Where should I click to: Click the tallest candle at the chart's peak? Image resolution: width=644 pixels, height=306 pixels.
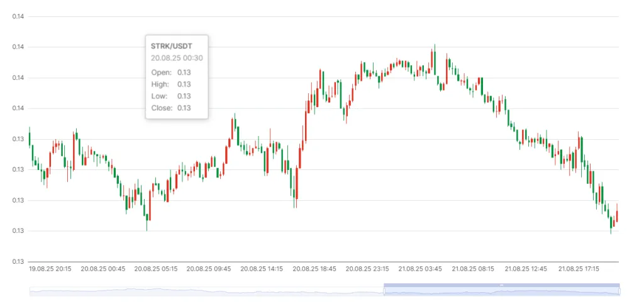(434, 62)
